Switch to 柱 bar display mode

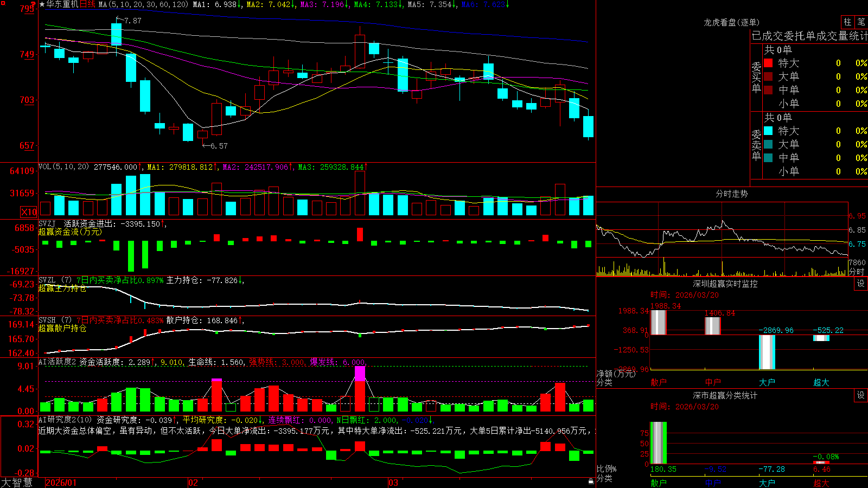point(847,22)
